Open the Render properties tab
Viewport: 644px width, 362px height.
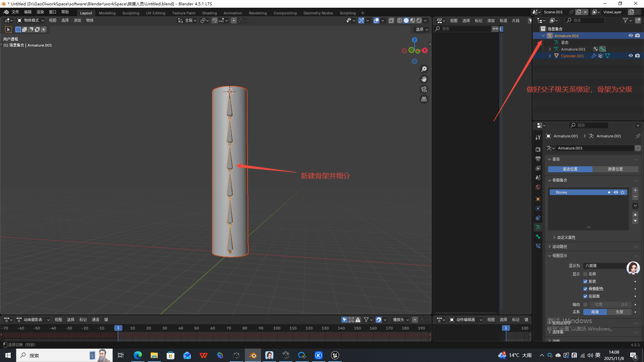[x=538, y=149]
